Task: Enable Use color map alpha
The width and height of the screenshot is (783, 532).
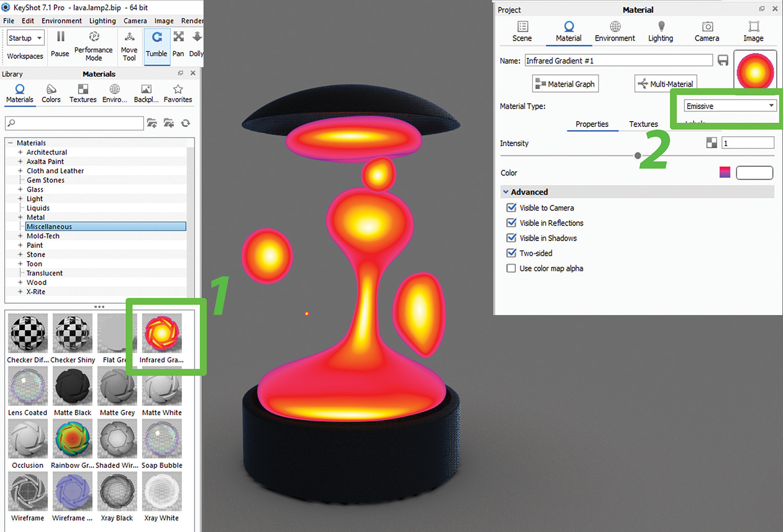Action: [512, 268]
